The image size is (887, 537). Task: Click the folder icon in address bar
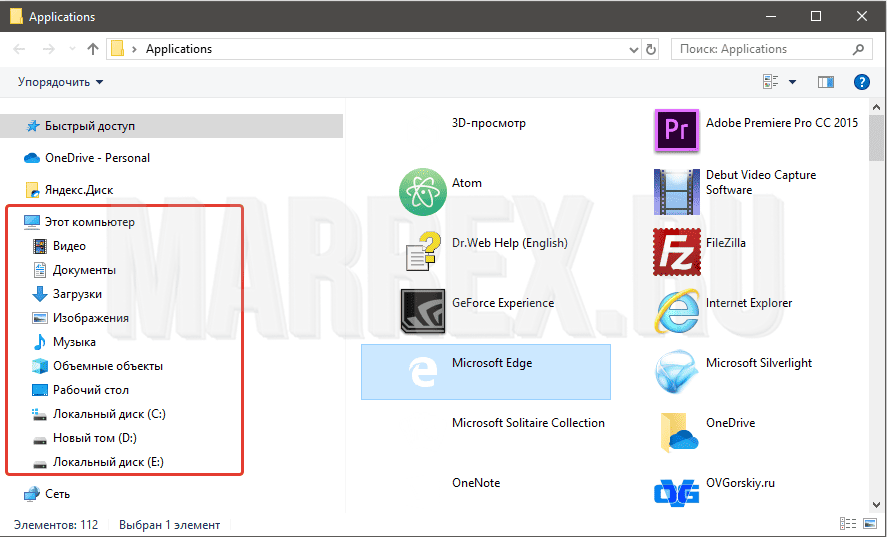point(117,49)
